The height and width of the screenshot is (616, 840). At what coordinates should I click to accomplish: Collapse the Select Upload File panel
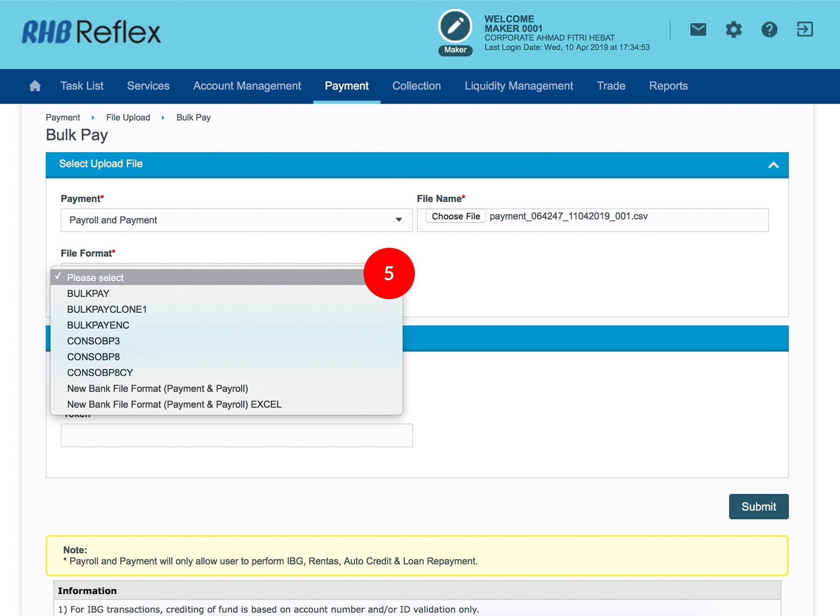pyautogui.click(x=773, y=165)
